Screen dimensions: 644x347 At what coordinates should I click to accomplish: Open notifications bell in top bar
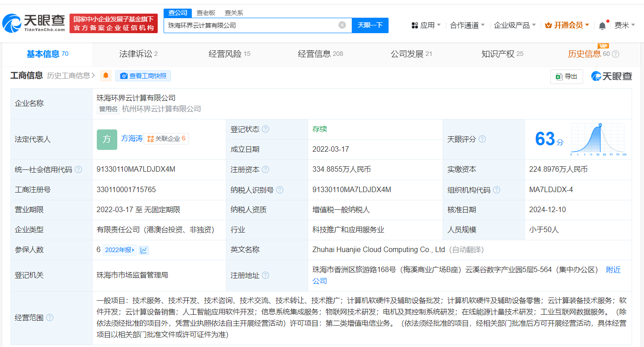click(602, 25)
